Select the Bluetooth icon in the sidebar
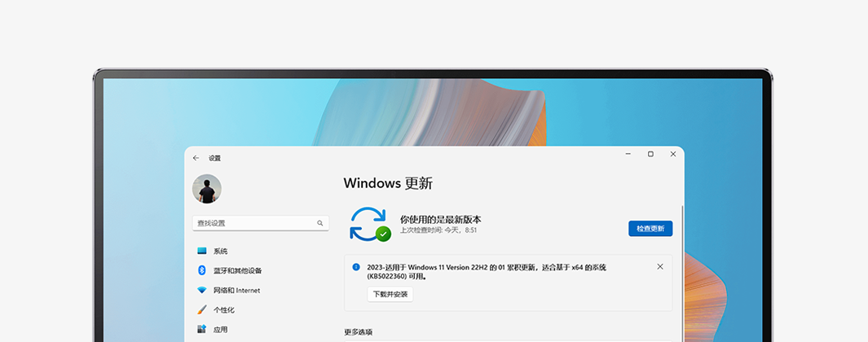The image size is (868, 342). [202, 270]
